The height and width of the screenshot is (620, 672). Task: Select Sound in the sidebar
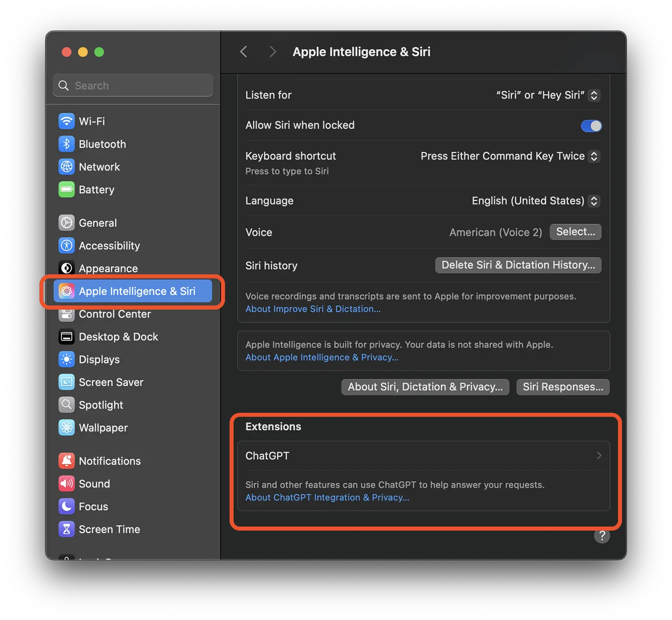click(x=133, y=484)
